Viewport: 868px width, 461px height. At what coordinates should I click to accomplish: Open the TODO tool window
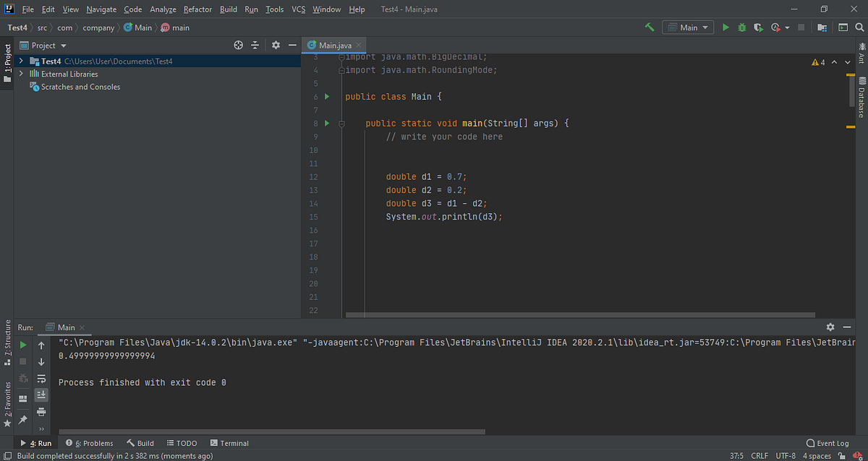(x=181, y=443)
